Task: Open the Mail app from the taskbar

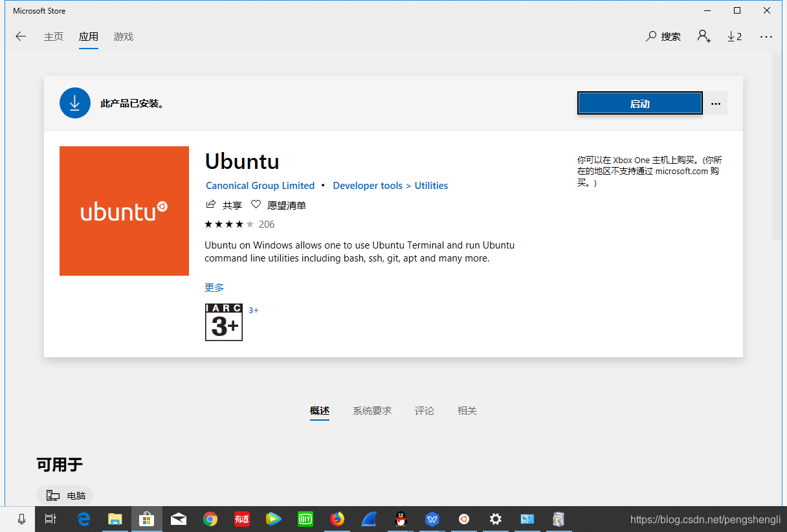Action: (x=179, y=519)
